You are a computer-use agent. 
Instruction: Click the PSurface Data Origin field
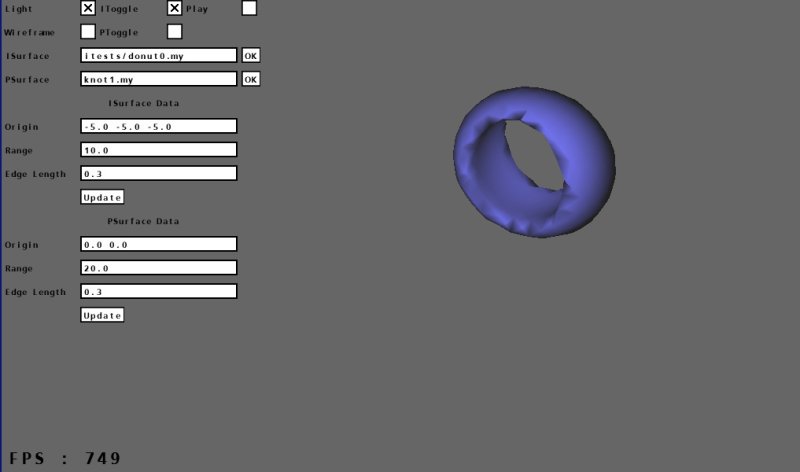[159, 244]
